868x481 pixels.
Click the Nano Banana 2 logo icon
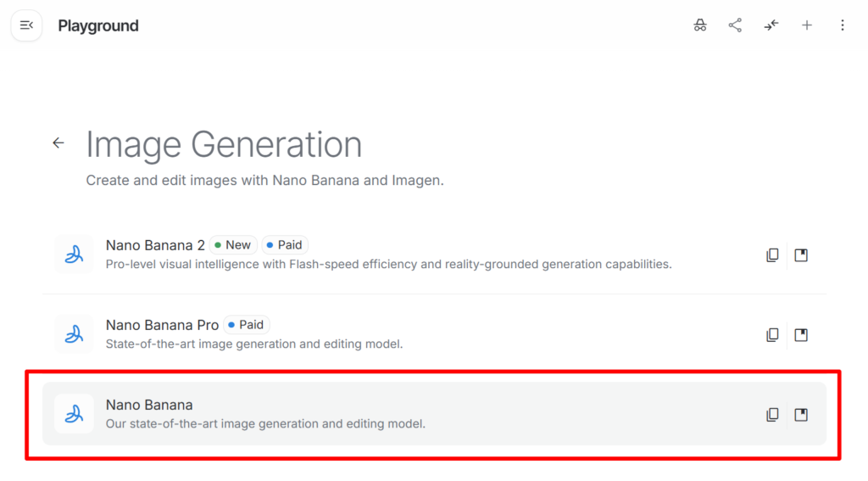point(74,254)
